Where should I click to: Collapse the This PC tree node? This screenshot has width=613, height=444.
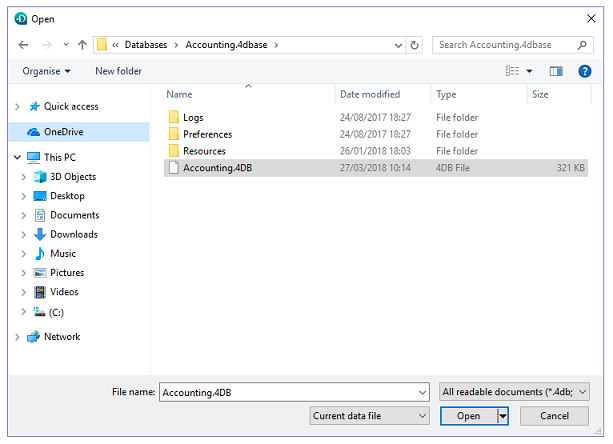(x=17, y=157)
